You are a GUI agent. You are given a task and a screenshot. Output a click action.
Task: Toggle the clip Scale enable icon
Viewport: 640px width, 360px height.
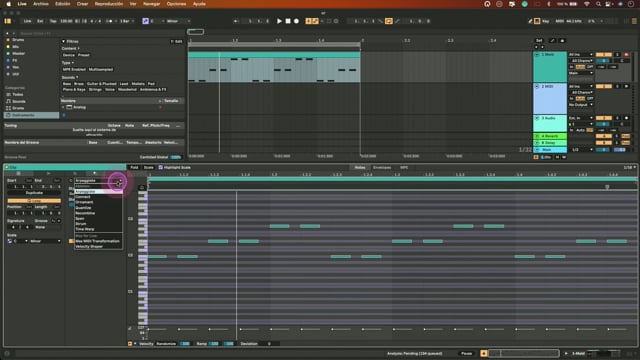coord(10,241)
